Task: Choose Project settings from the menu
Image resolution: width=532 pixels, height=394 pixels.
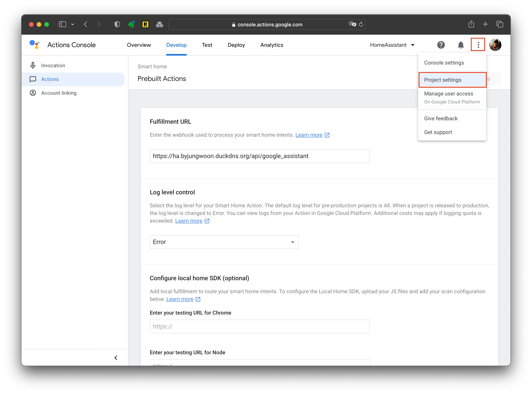Action: point(452,80)
